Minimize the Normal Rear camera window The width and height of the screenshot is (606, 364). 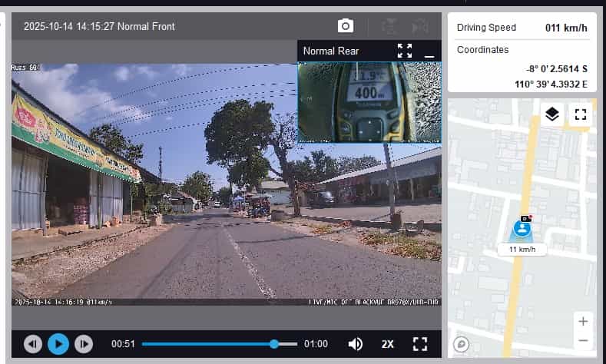pos(429,51)
